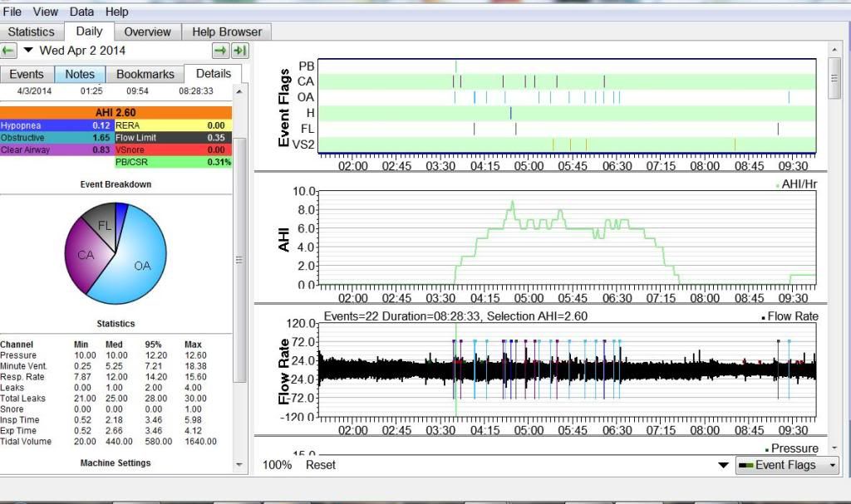The width and height of the screenshot is (851, 504).
Task: Open the Data menu
Action: click(81, 12)
